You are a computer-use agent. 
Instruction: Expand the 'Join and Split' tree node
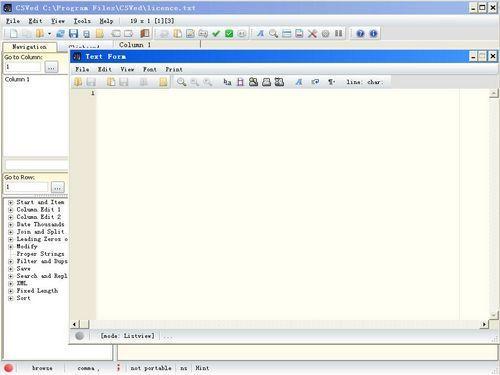(10, 232)
